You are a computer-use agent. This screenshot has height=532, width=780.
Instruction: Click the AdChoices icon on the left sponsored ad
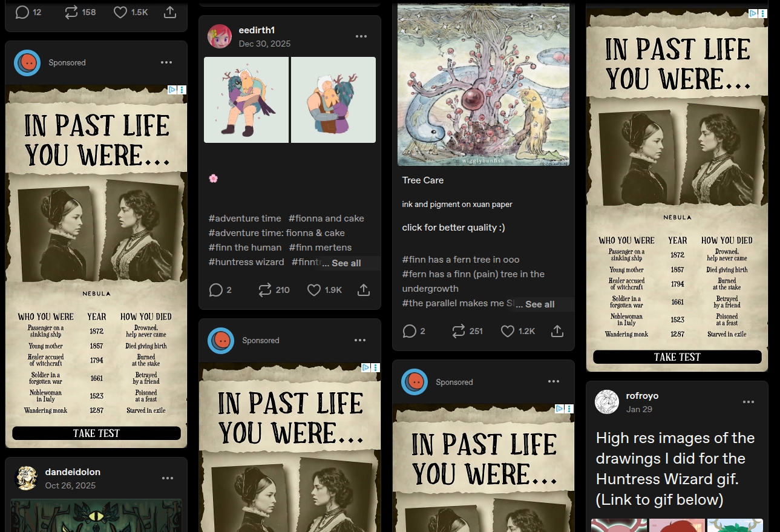172,90
